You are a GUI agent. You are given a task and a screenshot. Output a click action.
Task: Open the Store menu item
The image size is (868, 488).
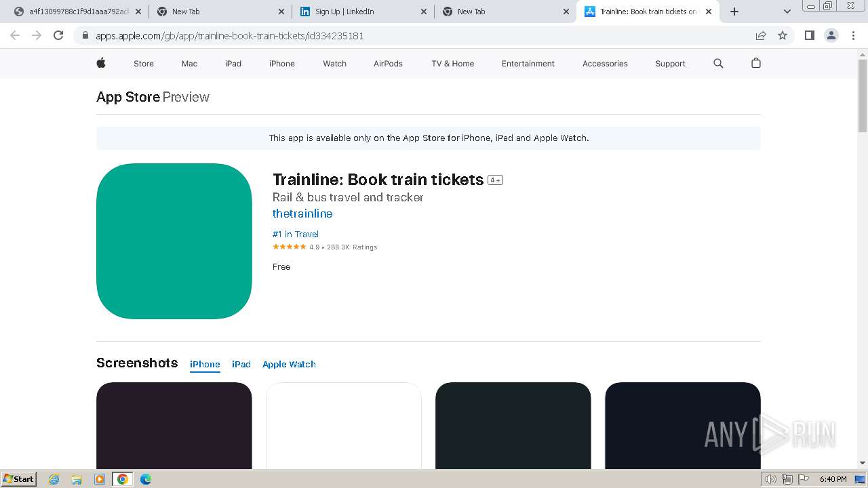[x=144, y=64]
